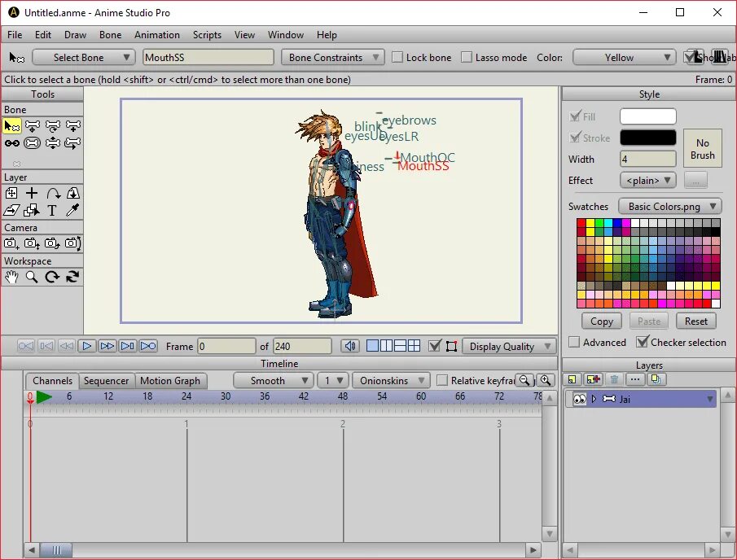737x560 pixels.
Task: Hide the Jai layer using eye icon
Action: pos(579,399)
